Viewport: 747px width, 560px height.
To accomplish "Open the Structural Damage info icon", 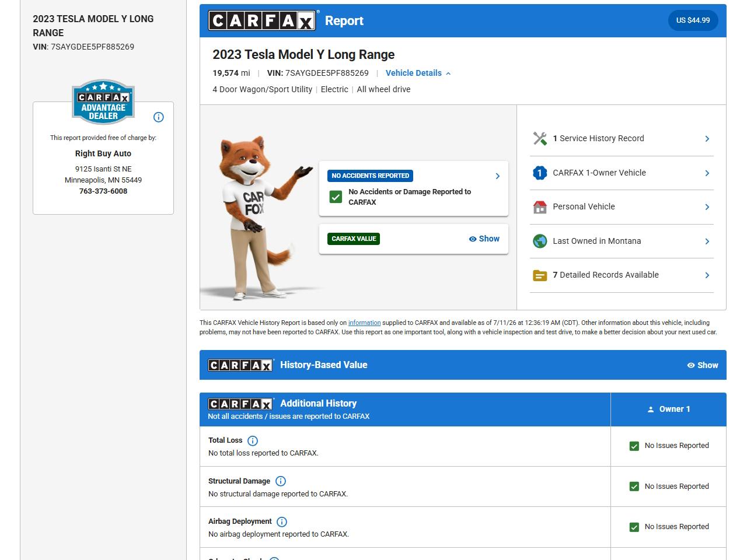I will pyautogui.click(x=281, y=481).
